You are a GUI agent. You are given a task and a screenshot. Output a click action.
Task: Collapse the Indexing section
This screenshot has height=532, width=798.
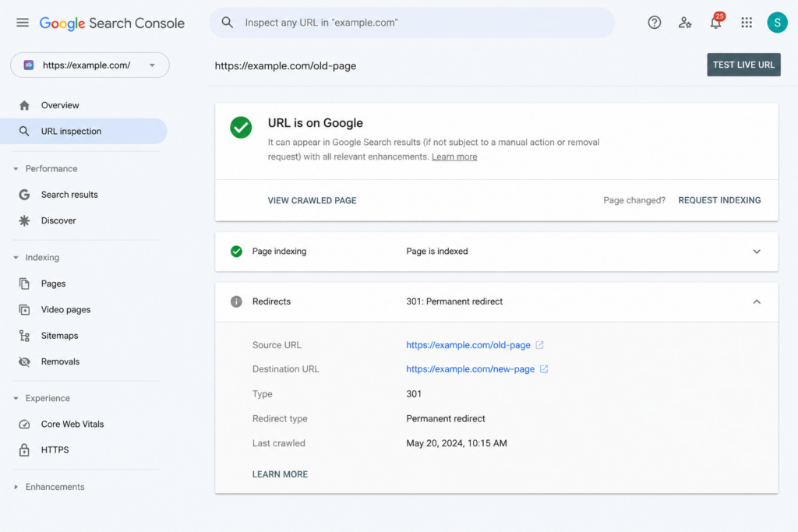16,258
